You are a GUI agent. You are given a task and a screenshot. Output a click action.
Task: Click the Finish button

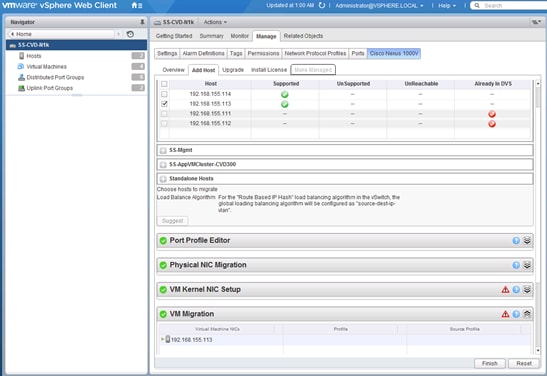tap(490, 363)
